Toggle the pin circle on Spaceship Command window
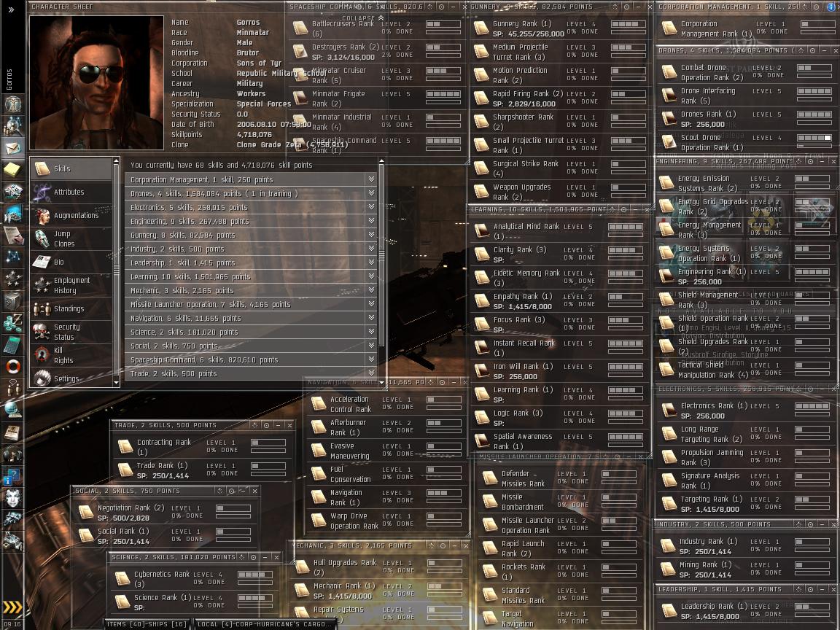The image size is (840, 630). click(441, 7)
